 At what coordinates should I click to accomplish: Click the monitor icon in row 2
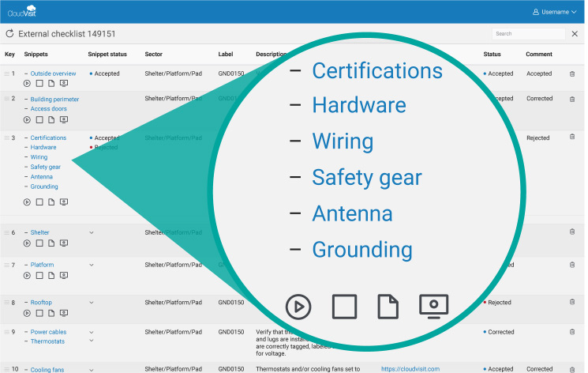[64, 120]
